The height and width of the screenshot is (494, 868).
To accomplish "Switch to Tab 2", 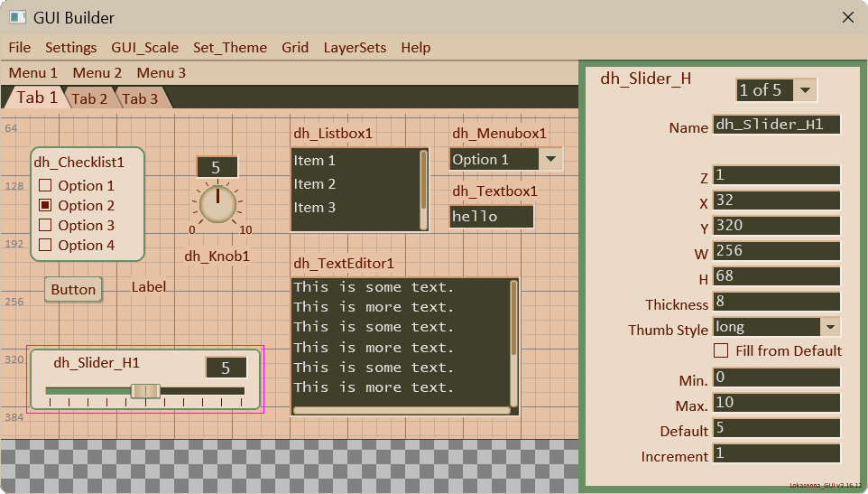I will click(x=89, y=99).
